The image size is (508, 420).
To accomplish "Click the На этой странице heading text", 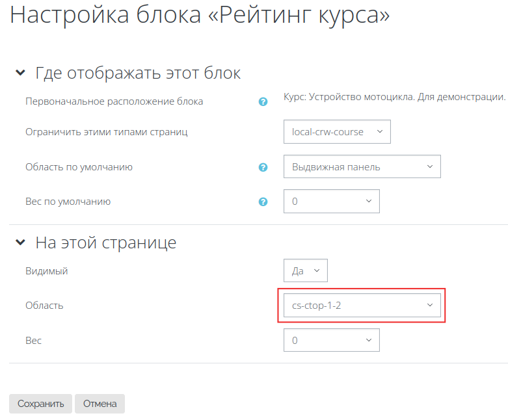I will point(106,243).
